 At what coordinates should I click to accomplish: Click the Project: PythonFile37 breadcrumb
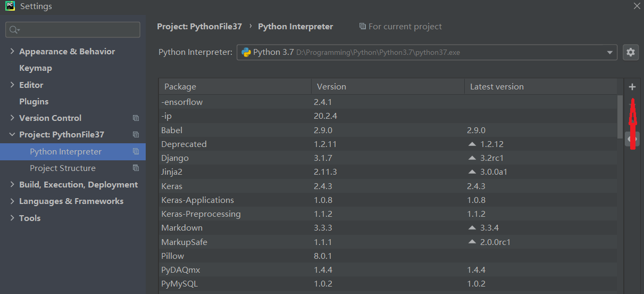(x=200, y=27)
